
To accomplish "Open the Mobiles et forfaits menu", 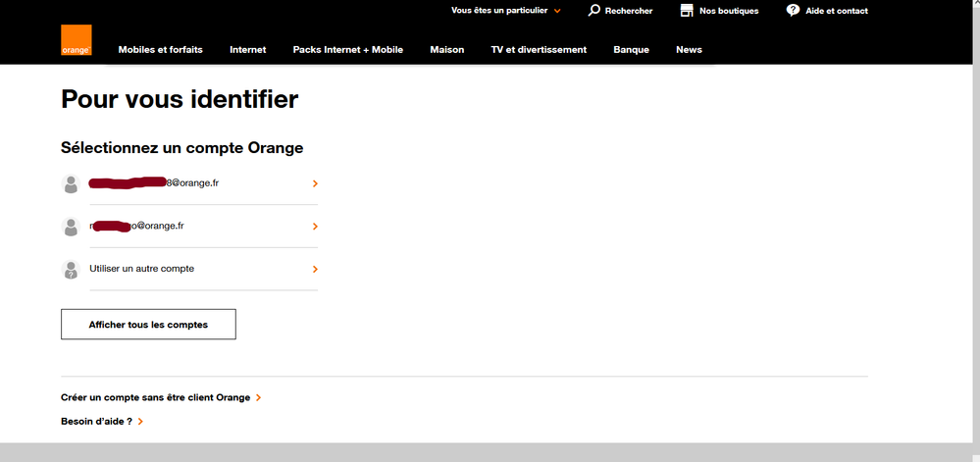I will tap(161, 50).
